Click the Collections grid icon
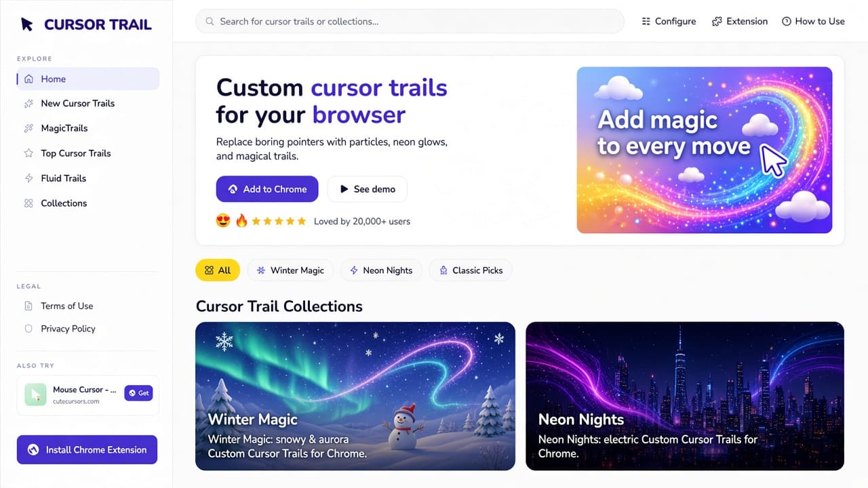 coord(28,203)
